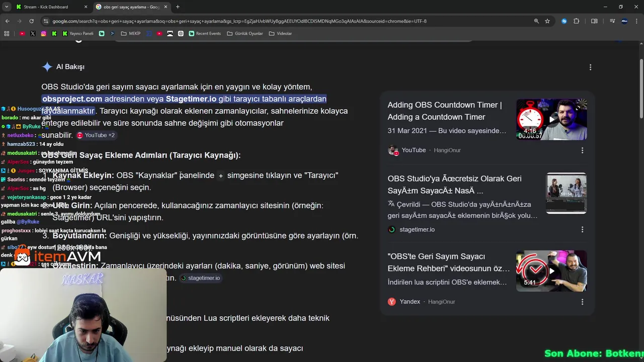
Task: Click the YouTube +2 source chip
Action: click(96, 135)
